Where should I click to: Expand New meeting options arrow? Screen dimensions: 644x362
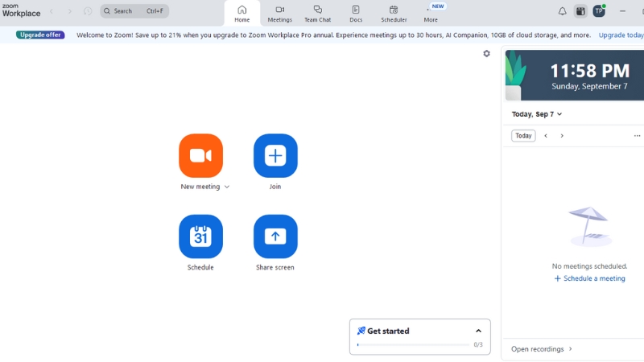tap(227, 187)
